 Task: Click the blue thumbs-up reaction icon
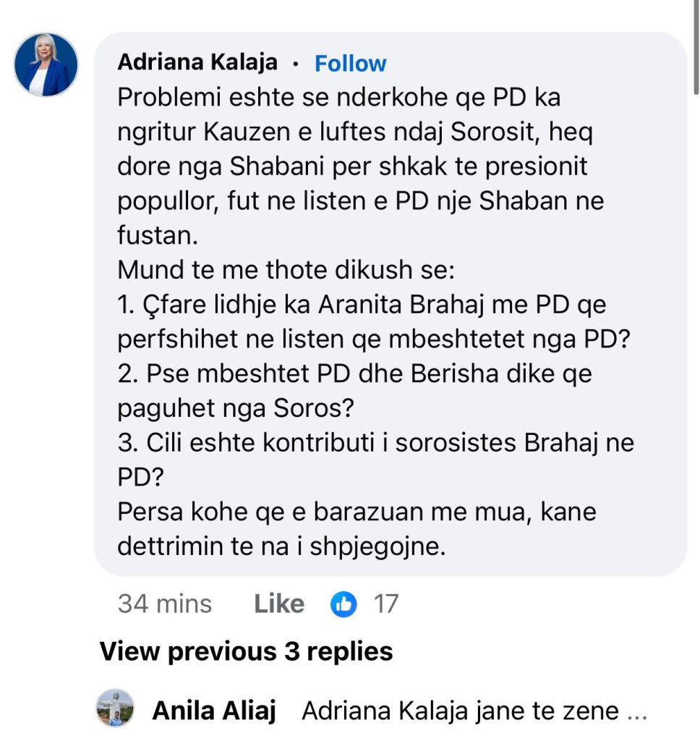(343, 604)
